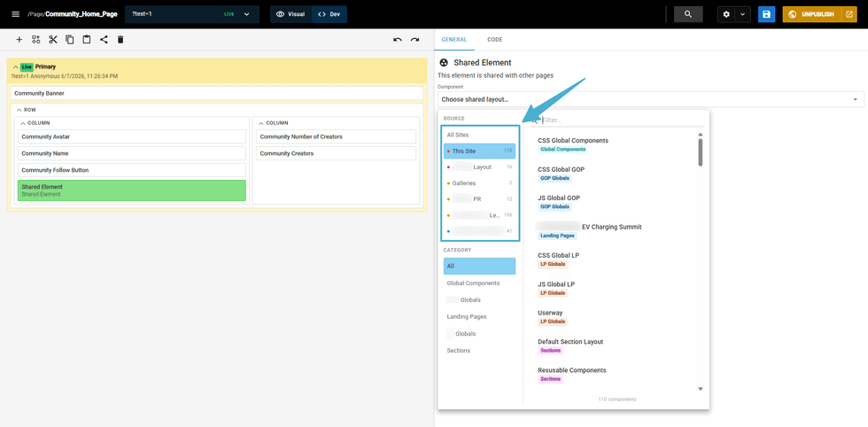Click the add component grid icon
The width and height of the screenshot is (868, 427).
[x=36, y=39]
